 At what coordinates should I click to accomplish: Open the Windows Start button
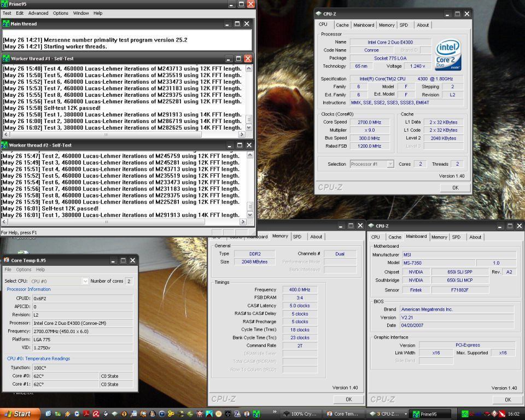20,413
